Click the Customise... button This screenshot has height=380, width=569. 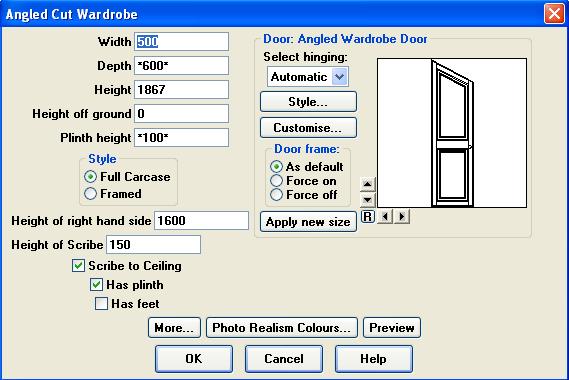[x=308, y=128]
